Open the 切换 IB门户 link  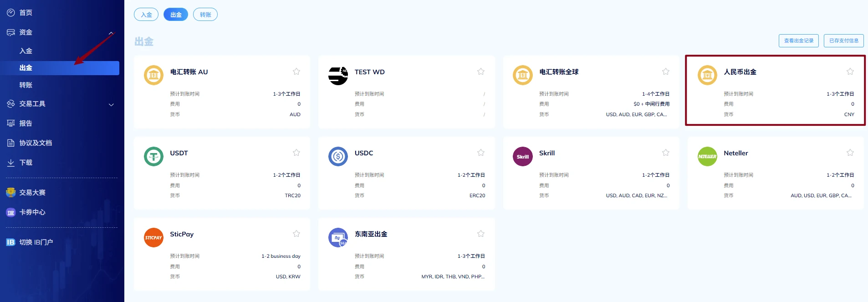click(36, 242)
